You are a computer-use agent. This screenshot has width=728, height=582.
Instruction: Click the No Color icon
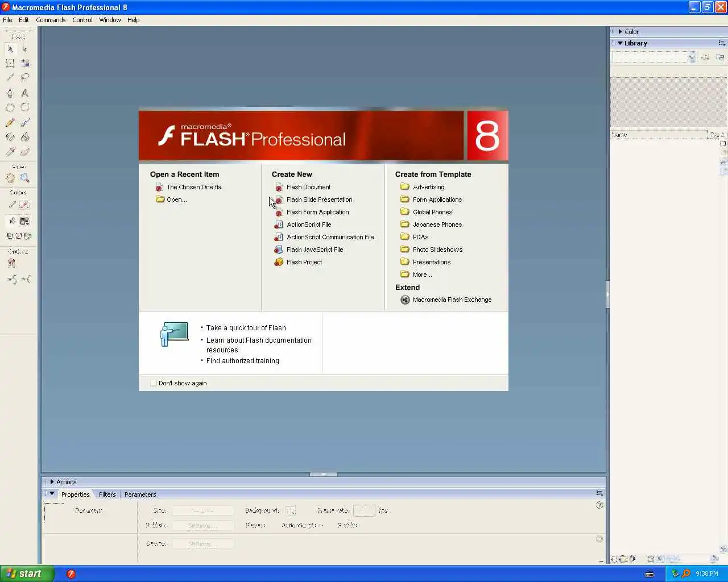click(x=19, y=236)
